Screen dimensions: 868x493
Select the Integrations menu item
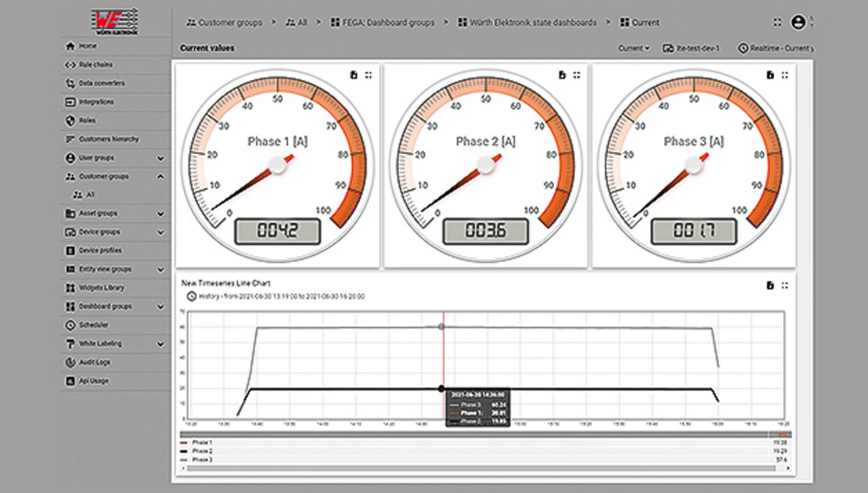(x=96, y=102)
